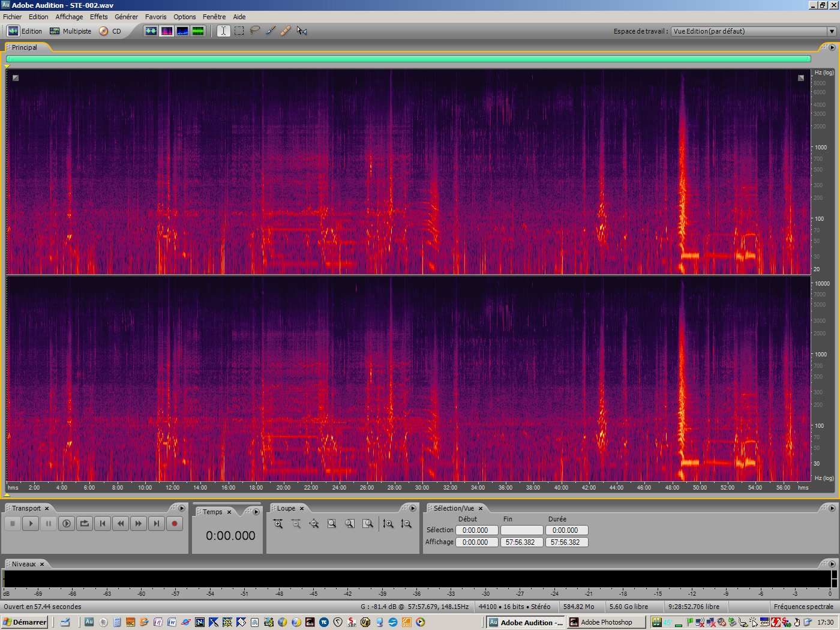
Task: Open the Transport panel options menu
Action: pos(182,508)
